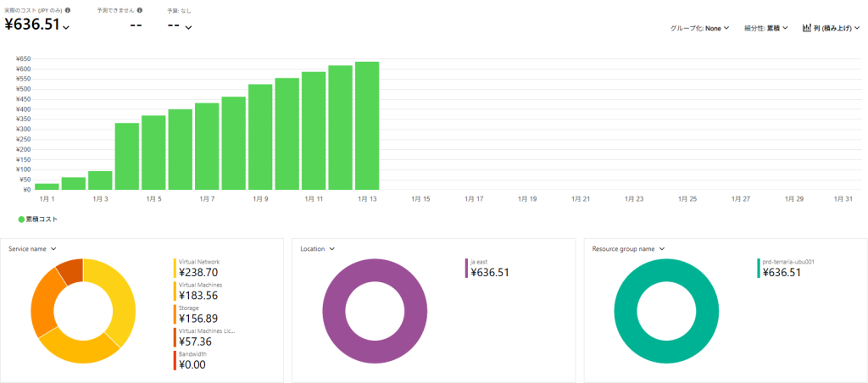The width and height of the screenshot is (868, 383).
Task: Open the 予算: なし budget dropdown
Action: click(x=189, y=28)
